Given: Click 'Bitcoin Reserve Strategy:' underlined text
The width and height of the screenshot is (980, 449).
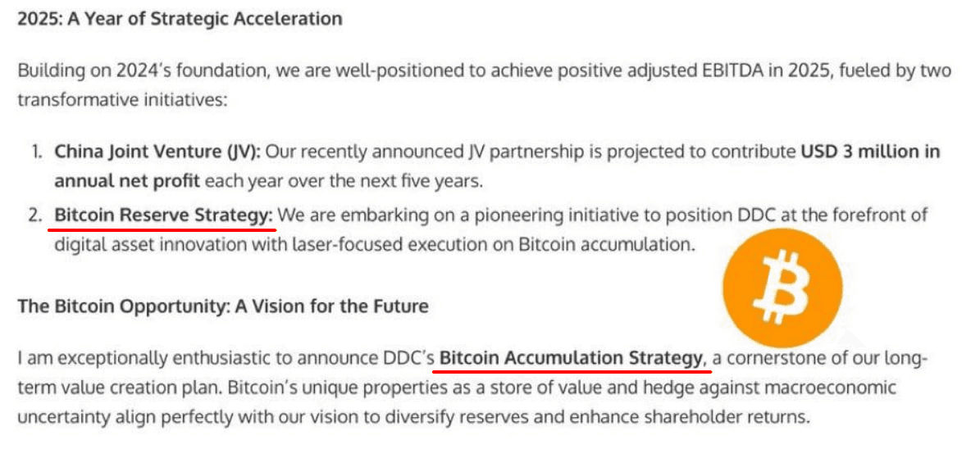Looking at the screenshot, I should pos(164,215).
